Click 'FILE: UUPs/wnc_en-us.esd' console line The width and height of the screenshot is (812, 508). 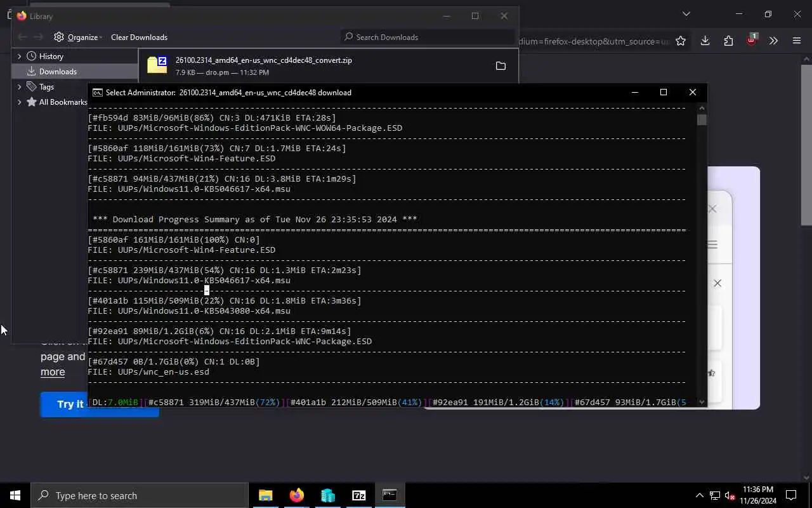click(148, 371)
